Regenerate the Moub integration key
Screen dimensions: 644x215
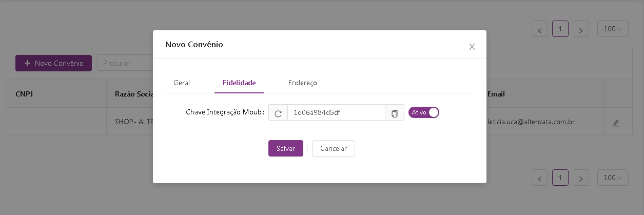pos(278,113)
